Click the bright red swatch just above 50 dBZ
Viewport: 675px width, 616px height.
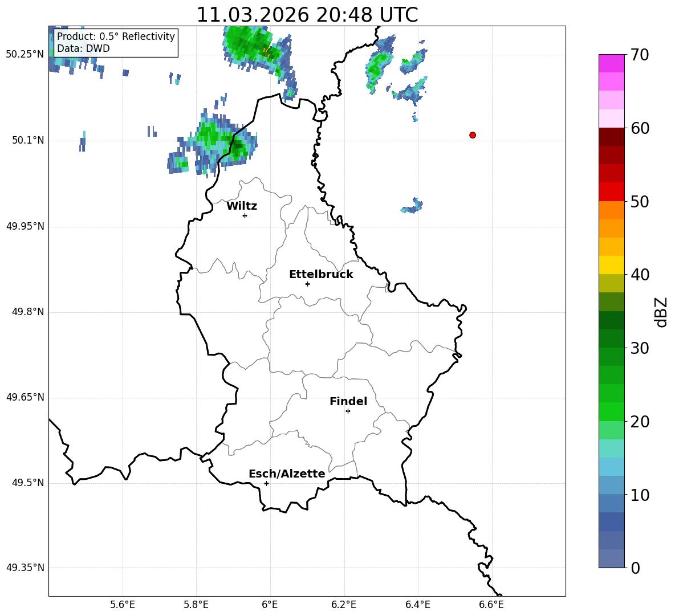click(611, 192)
